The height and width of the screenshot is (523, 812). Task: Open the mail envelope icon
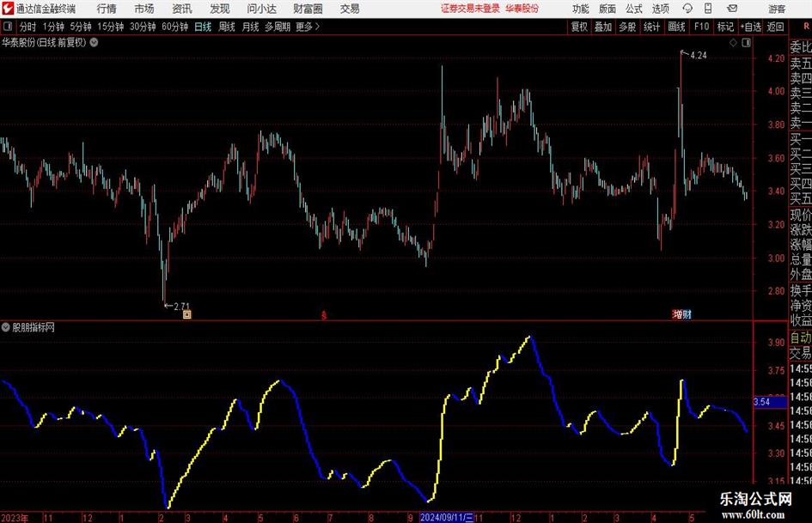point(732,9)
